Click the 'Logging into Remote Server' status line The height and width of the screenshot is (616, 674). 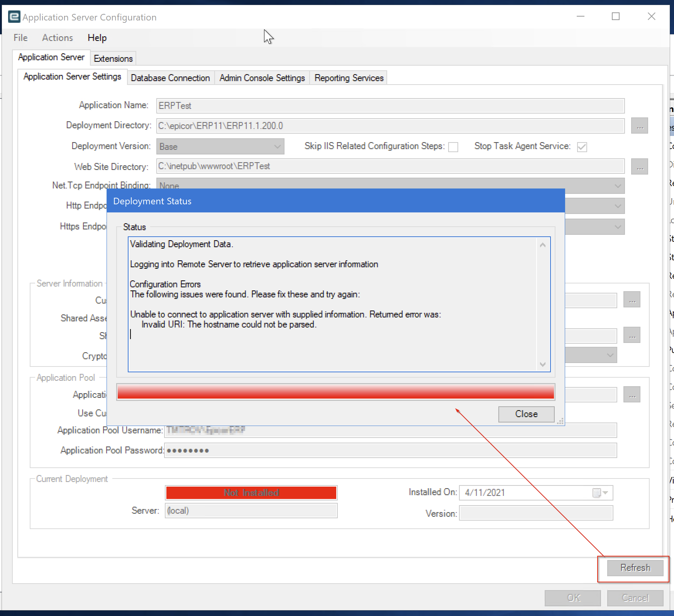tap(254, 264)
